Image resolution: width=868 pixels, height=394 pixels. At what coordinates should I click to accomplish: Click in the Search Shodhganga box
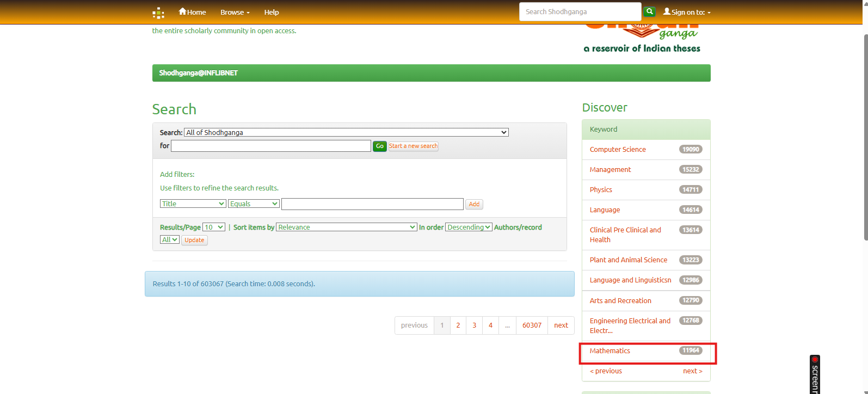pyautogui.click(x=580, y=11)
